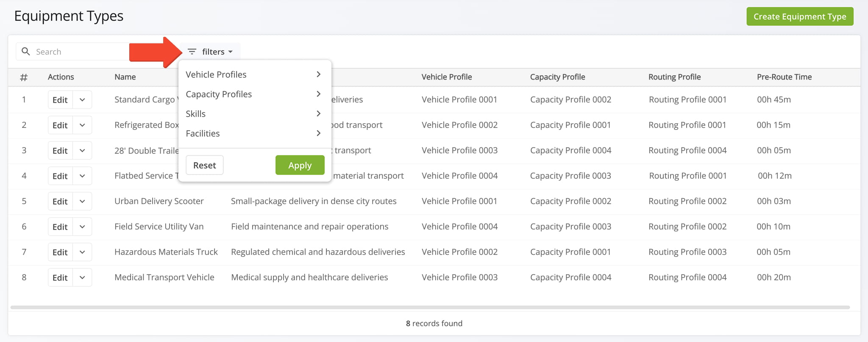
Task: Open the Skills filter submenu
Action: coord(255,113)
